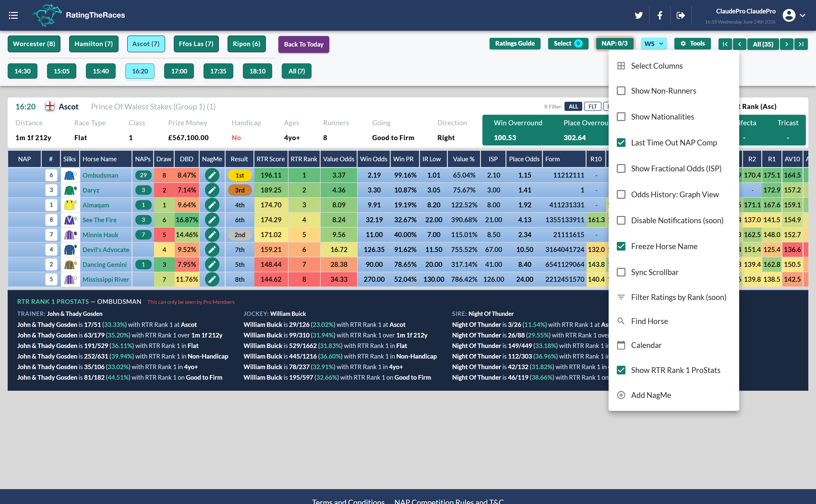Click the NAP: 0/3 button

614,43
